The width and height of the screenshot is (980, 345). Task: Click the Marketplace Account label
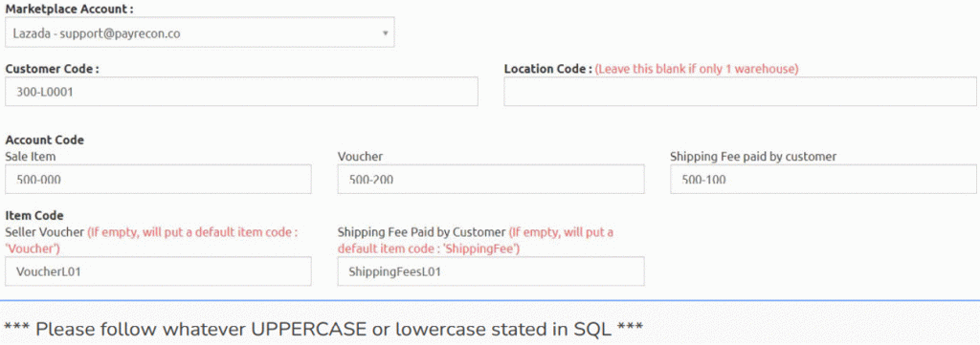point(69,9)
